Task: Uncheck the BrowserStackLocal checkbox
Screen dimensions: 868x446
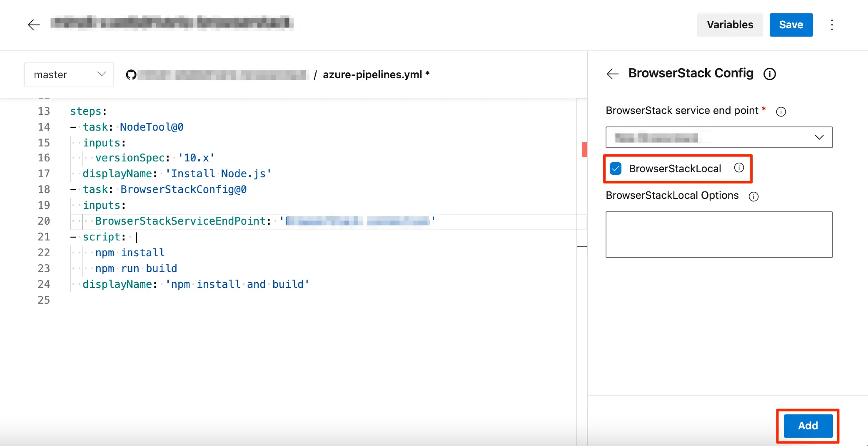Action: point(616,168)
